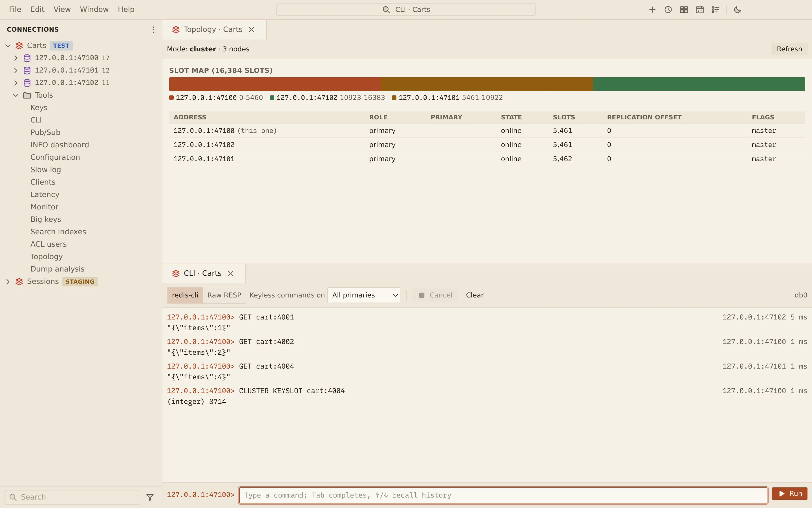Click the database icon for 127.0.0.1:47100

pyautogui.click(x=27, y=58)
